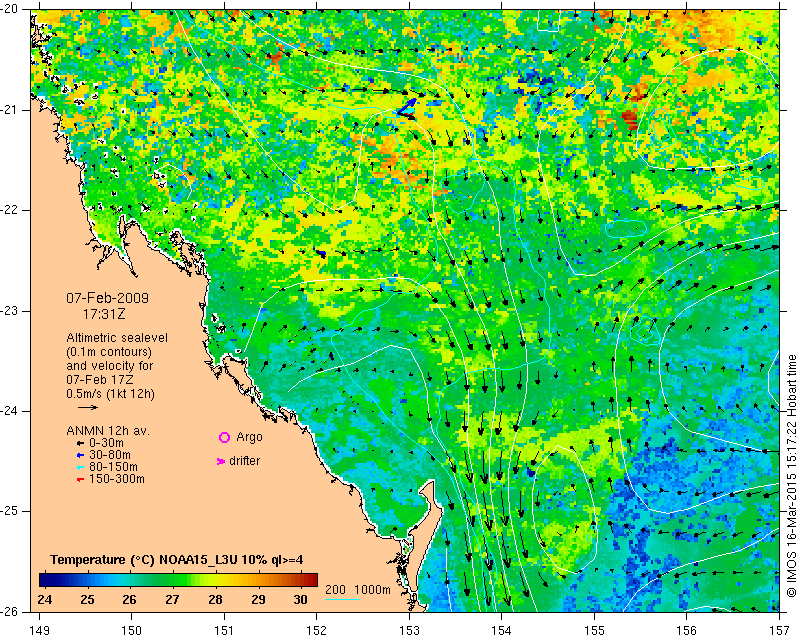The width and height of the screenshot is (800, 640).
Task: Click the 'Altimetric sealevel' label
Action: (117, 338)
